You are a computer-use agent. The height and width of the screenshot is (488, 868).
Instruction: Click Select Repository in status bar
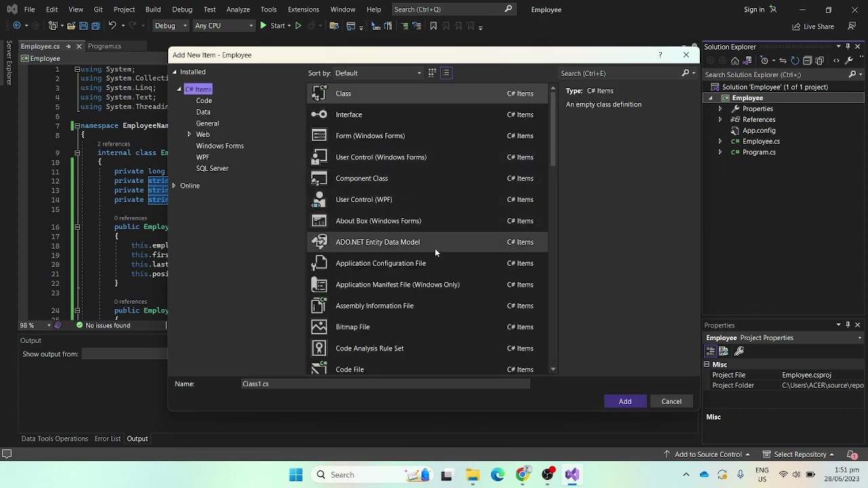pos(799,454)
